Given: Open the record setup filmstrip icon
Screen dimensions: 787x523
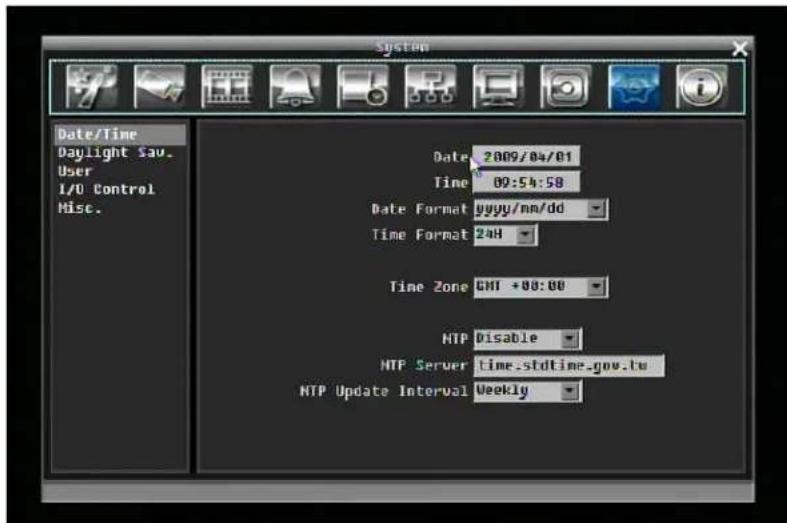Looking at the screenshot, I should [227, 87].
